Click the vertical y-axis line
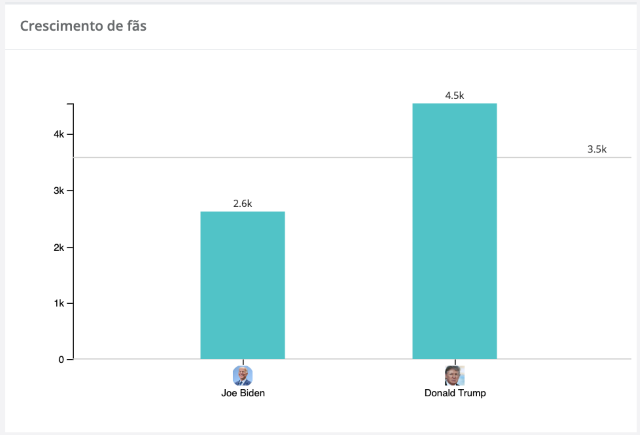The width and height of the screenshot is (640, 435). point(73,231)
